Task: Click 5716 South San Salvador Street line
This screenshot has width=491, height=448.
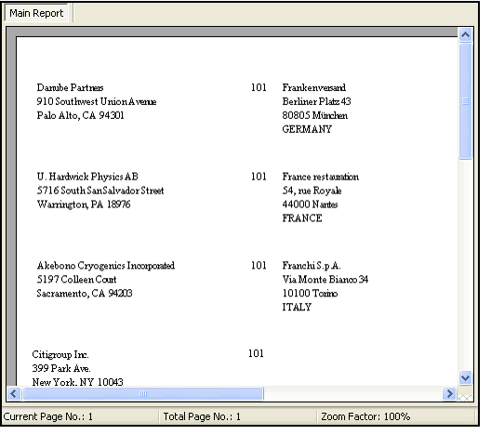Action: (x=100, y=191)
